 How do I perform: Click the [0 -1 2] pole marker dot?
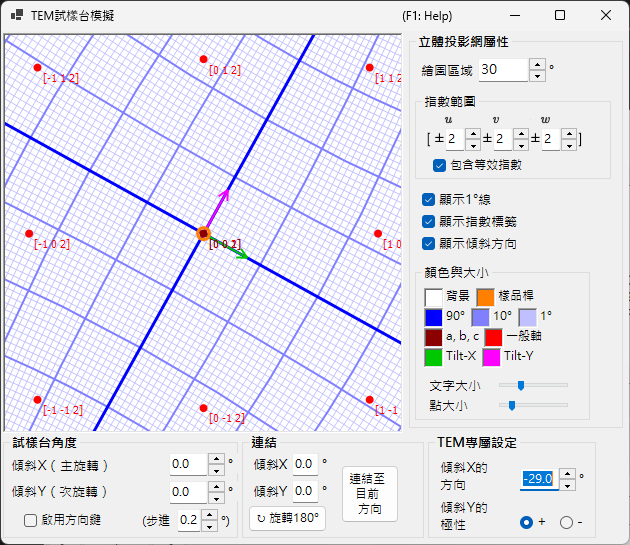204,408
